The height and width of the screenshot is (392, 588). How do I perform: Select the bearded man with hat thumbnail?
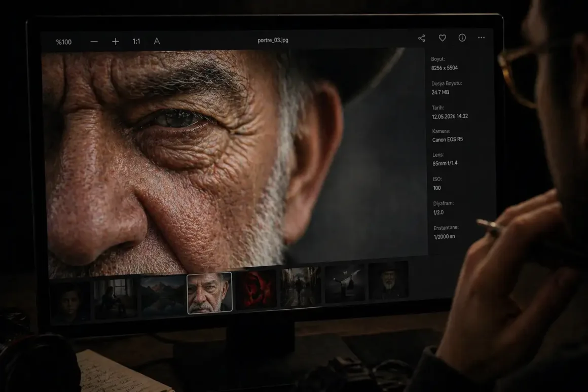coord(388,280)
